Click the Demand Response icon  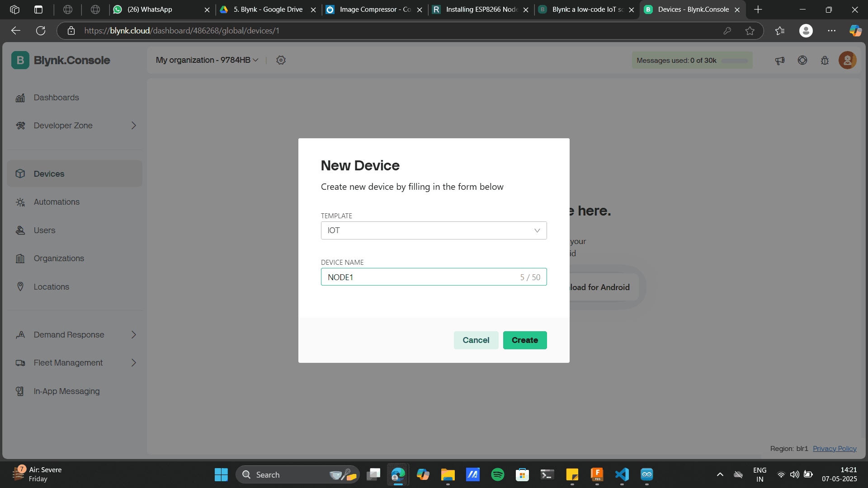(20, 335)
